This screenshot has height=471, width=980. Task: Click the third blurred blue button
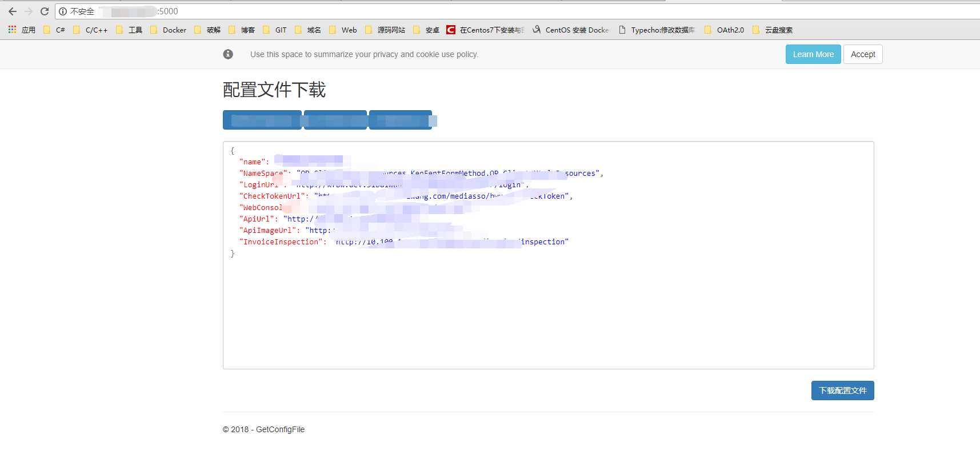401,120
